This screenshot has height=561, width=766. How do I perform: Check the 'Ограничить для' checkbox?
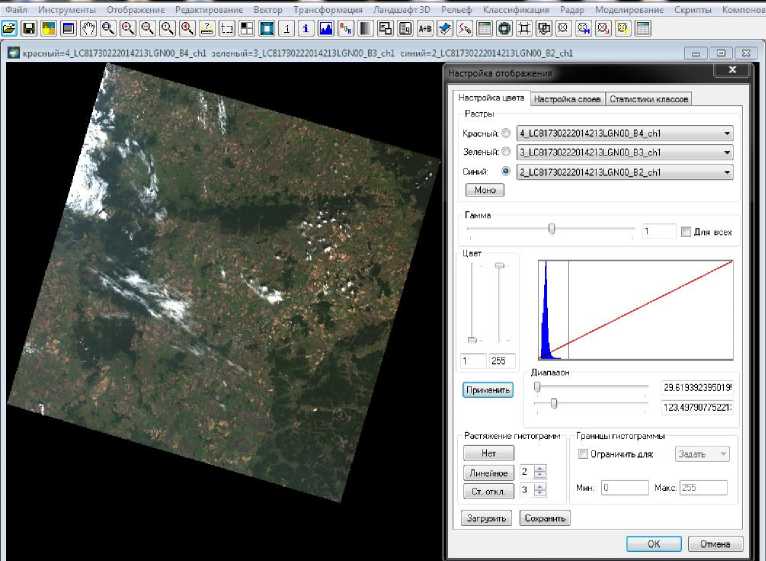tap(584, 455)
